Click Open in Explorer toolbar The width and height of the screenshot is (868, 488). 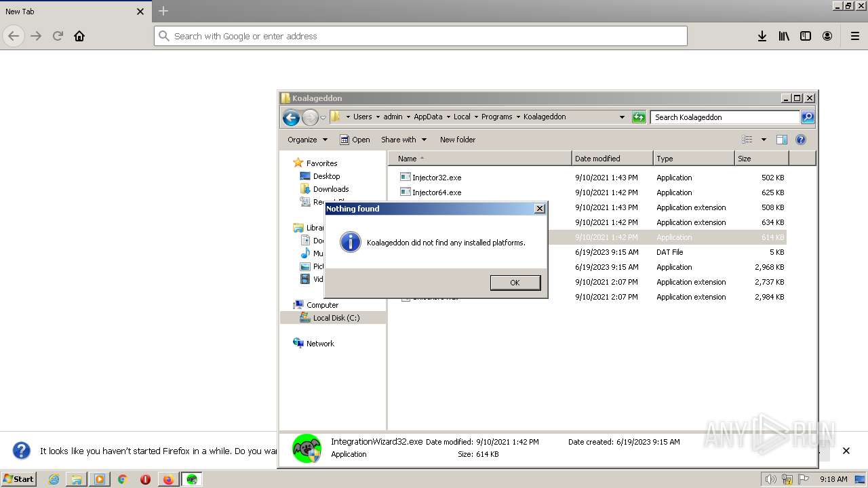tap(355, 140)
